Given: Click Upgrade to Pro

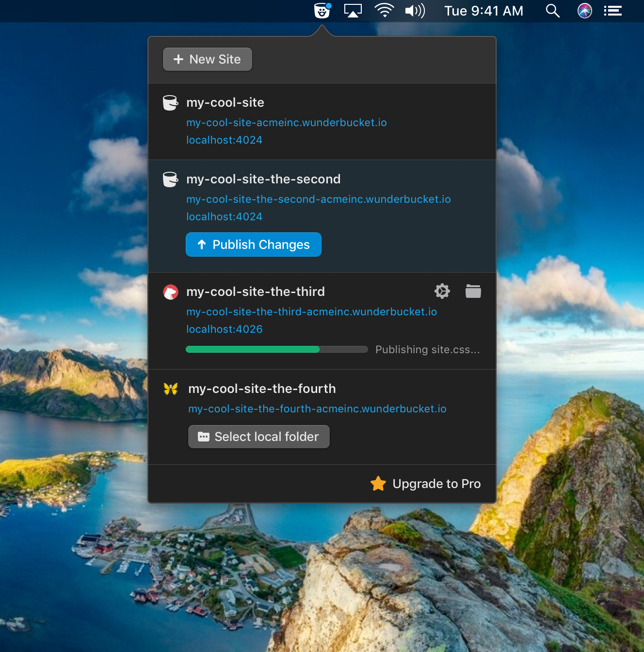Looking at the screenshot, I should (426, 484).
